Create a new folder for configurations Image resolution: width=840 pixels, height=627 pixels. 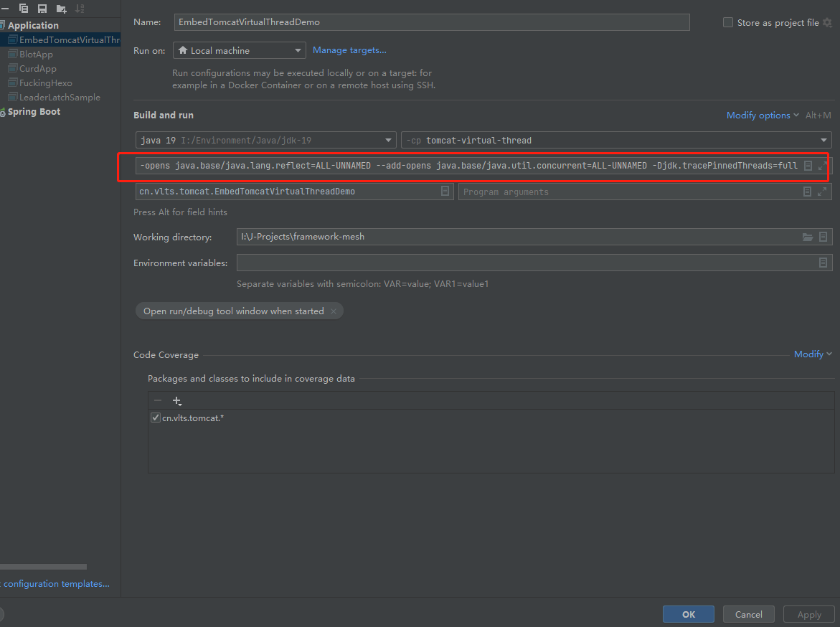[61, 9]
